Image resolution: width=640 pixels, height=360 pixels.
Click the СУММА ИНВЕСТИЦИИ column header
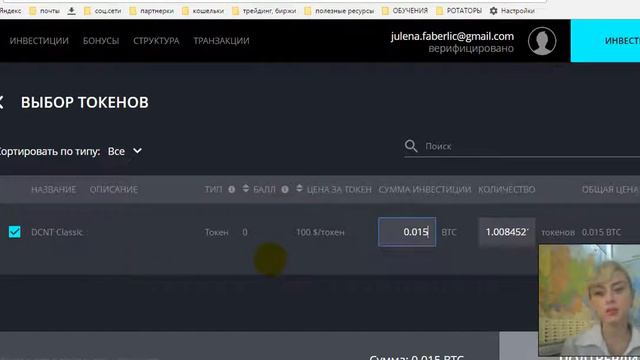coord(425,189)
